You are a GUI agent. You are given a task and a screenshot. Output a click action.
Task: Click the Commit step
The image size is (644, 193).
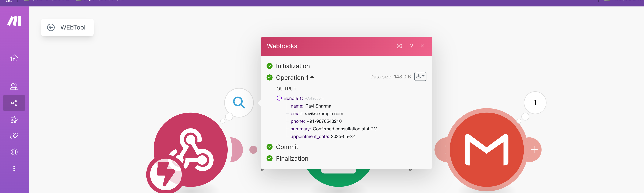287,147
